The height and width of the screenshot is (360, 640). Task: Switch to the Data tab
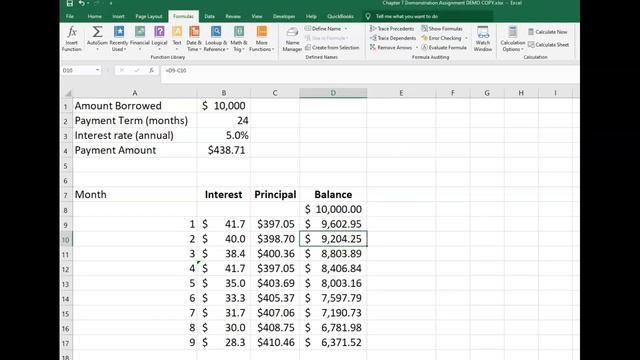(209, 16)
